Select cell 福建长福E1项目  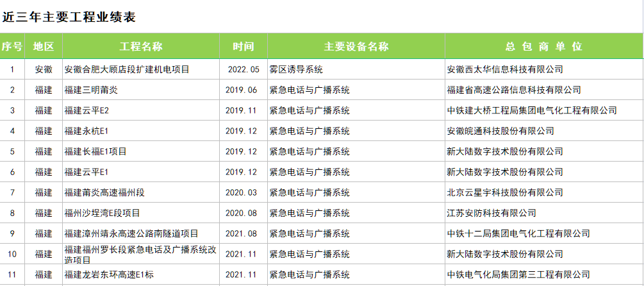click(x=141, y=151)
